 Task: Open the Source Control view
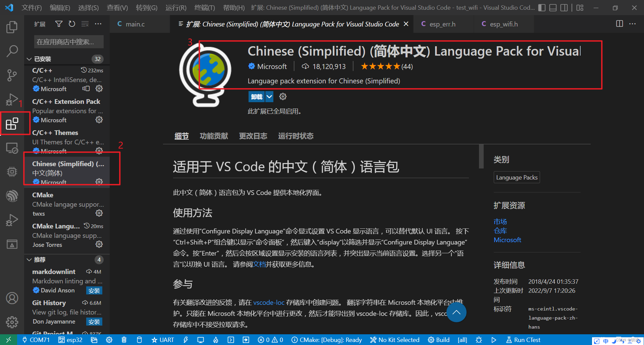[12, 75]
